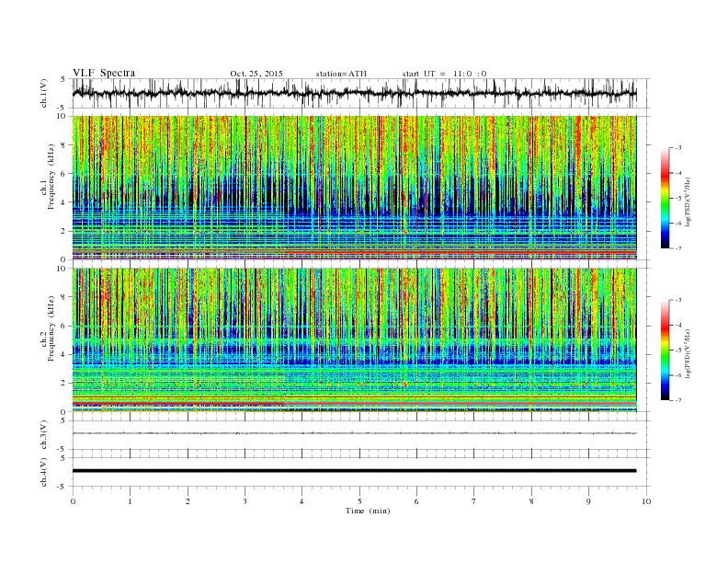Click the 'start UT = 11:0 :0' label

click(x=444, y=74)
